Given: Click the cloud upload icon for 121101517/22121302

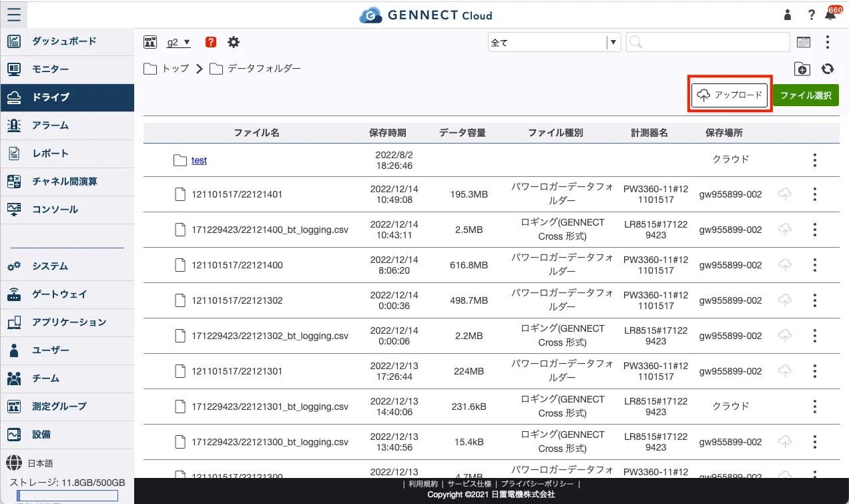Looking at the screenshot, I should [786, 300].
